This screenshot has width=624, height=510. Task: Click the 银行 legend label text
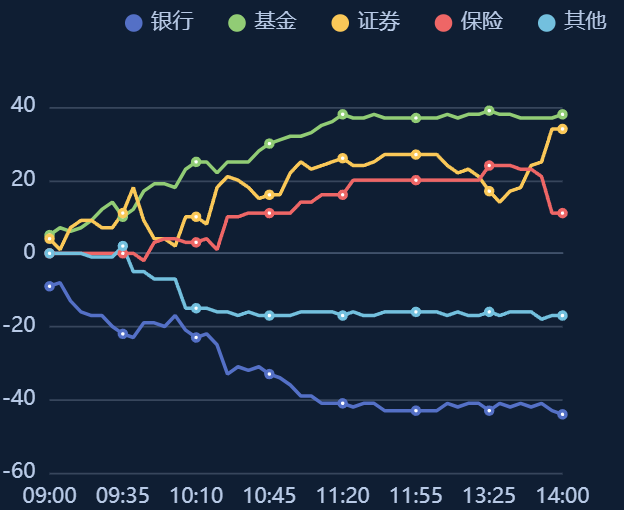click(x=172, y=21)
